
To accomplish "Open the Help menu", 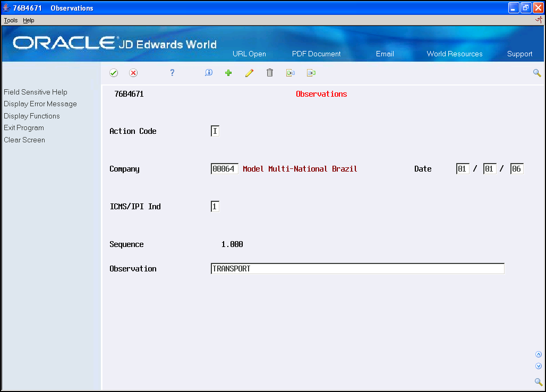I will (29, 20).
